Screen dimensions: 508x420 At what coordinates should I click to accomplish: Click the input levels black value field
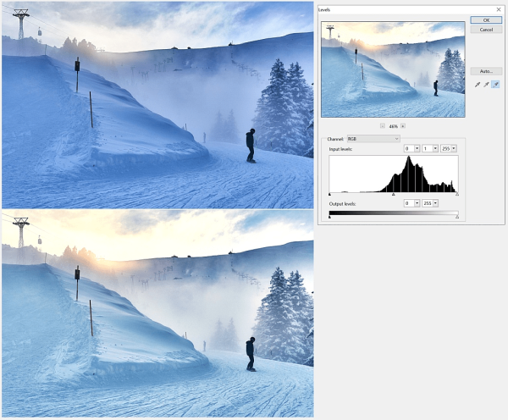408,148
